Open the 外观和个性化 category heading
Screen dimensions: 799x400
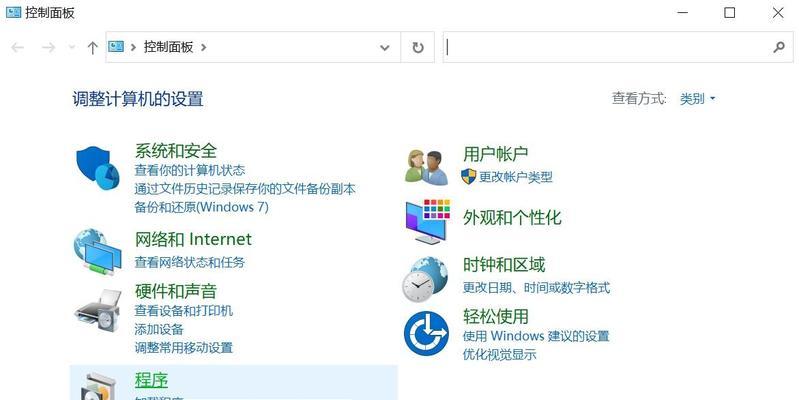pos(512,218)
